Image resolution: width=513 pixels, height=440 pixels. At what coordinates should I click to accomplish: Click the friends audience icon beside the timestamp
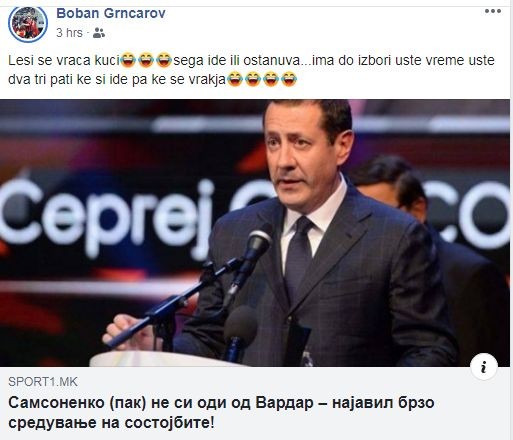click(99, 33)
